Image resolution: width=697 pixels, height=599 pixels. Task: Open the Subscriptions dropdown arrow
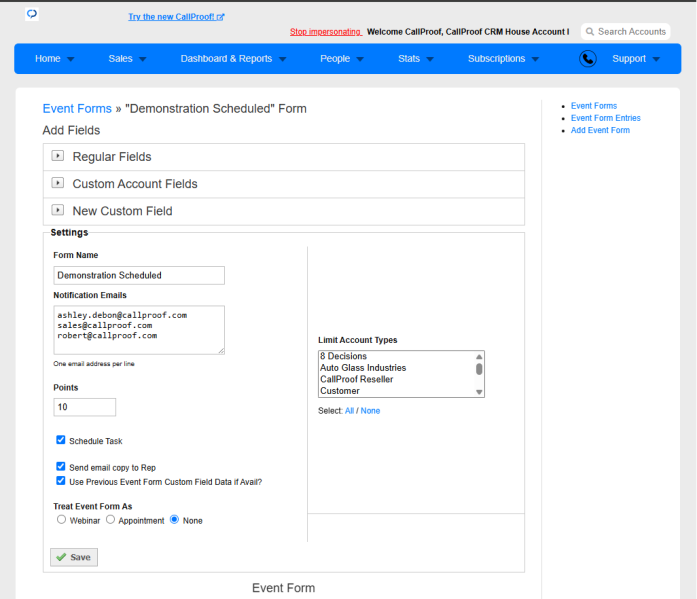(x=535, y=59)
